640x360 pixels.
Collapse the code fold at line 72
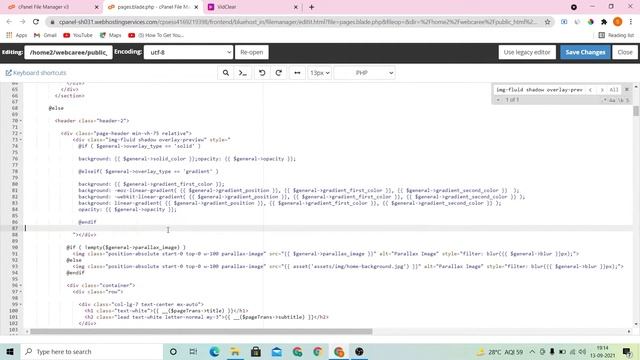(21, 133)
